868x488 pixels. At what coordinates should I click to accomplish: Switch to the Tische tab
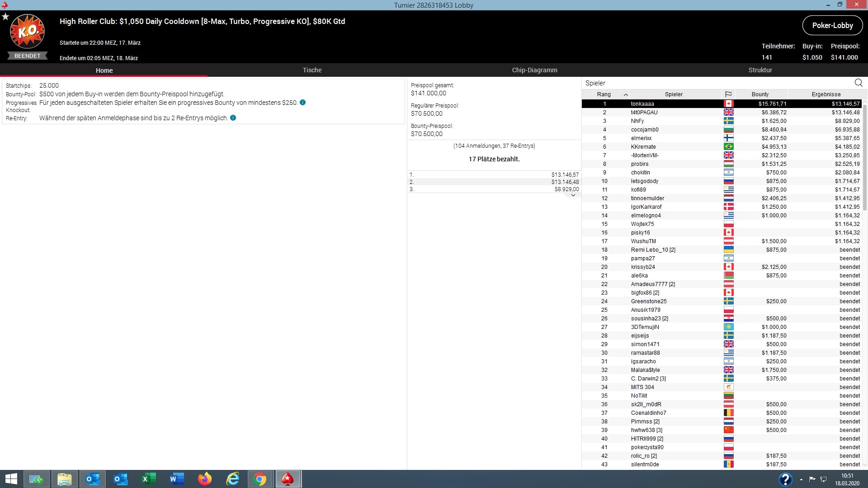point(312,70)
